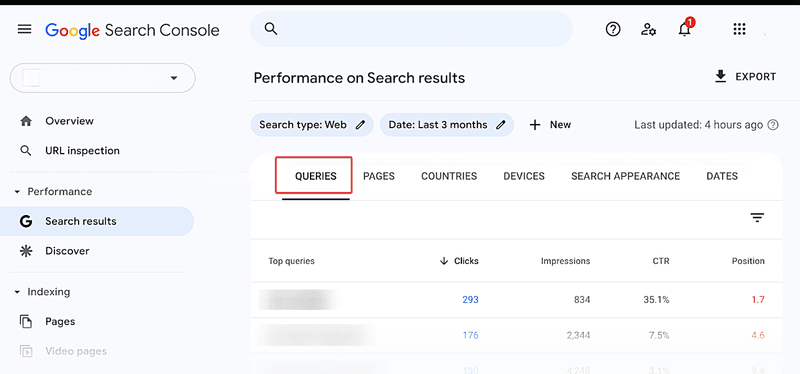Viewport: 800px width, 374px height.
Task: Edit the Date filter pencil icon
Action: click(501, 125)
